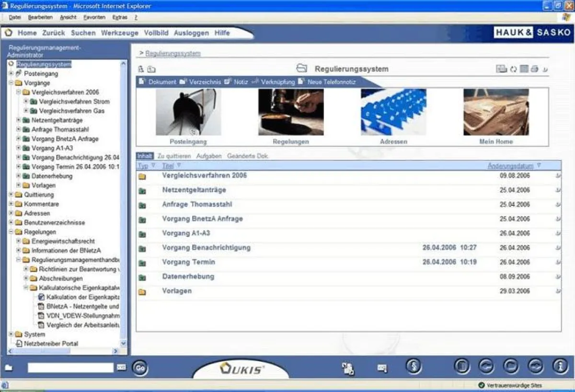
Task: Click the info icon in bottom toolbar
Action: (560, 367)
